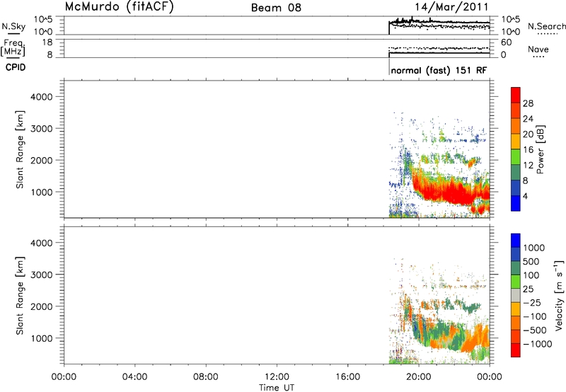Click the 'Power [dB]' colorbar label
Viewport: 566px width, 392px height.
pos(540,149)
